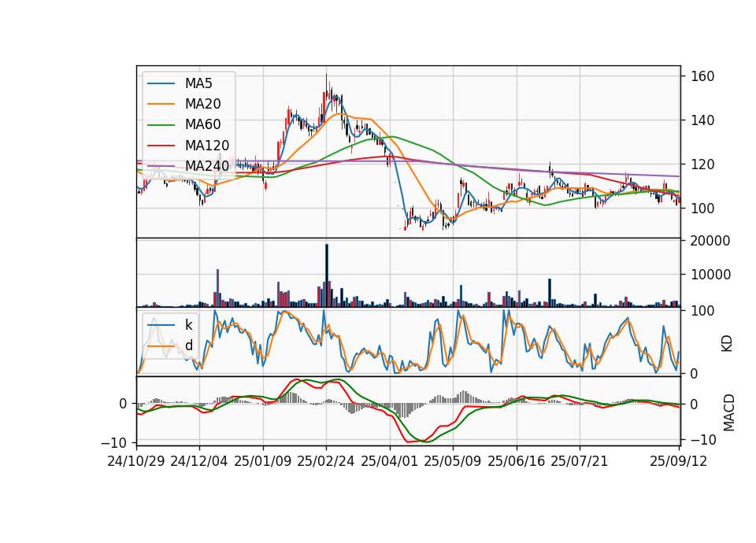Click the 10000 volume axis label

coord(710,275)
